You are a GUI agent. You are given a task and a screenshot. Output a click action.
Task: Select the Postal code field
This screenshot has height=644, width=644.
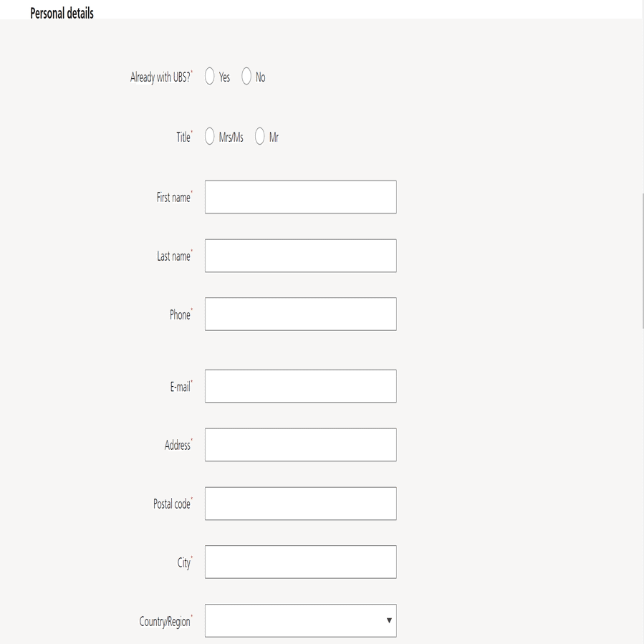point(300,504)
